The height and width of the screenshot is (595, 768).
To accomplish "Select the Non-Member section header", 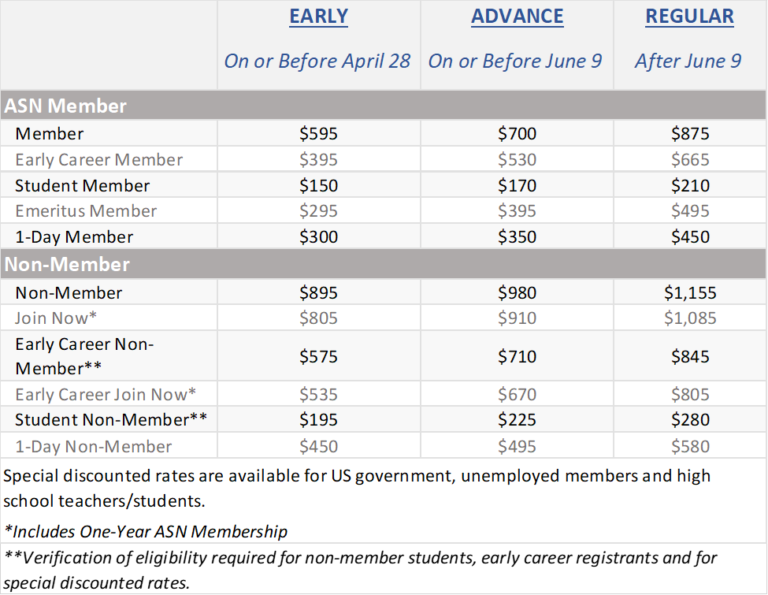I will click(x=67, y=264).
